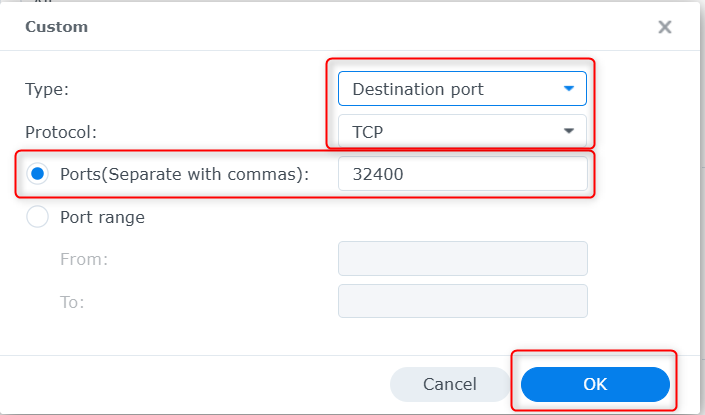Click the arrow icon of Protocol dropdown
This screenshot has width=705, height=415.
pyautogui.click(x=569, y=131)
